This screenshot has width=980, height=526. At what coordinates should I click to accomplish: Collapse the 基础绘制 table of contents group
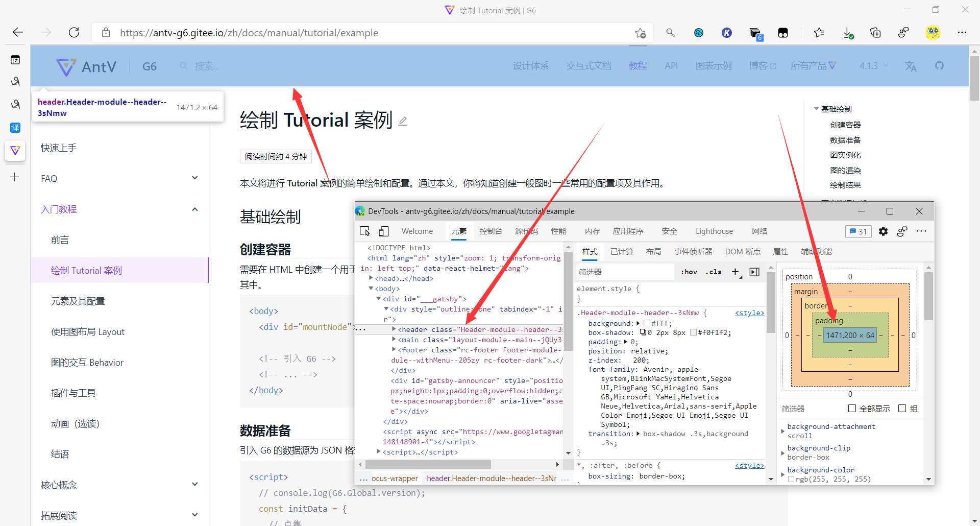[x=817, y=109]
